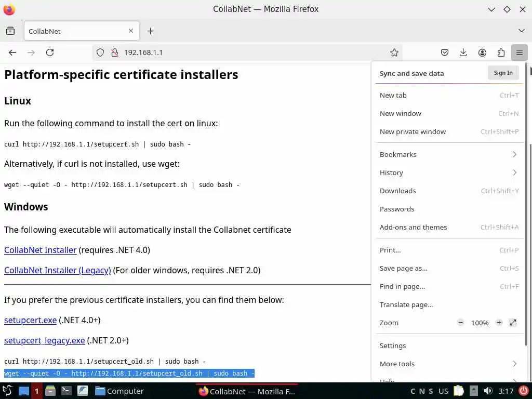Switch to workspace 1 in taskbar
Viewport: 532px width, 399px height.
(37, 391)
